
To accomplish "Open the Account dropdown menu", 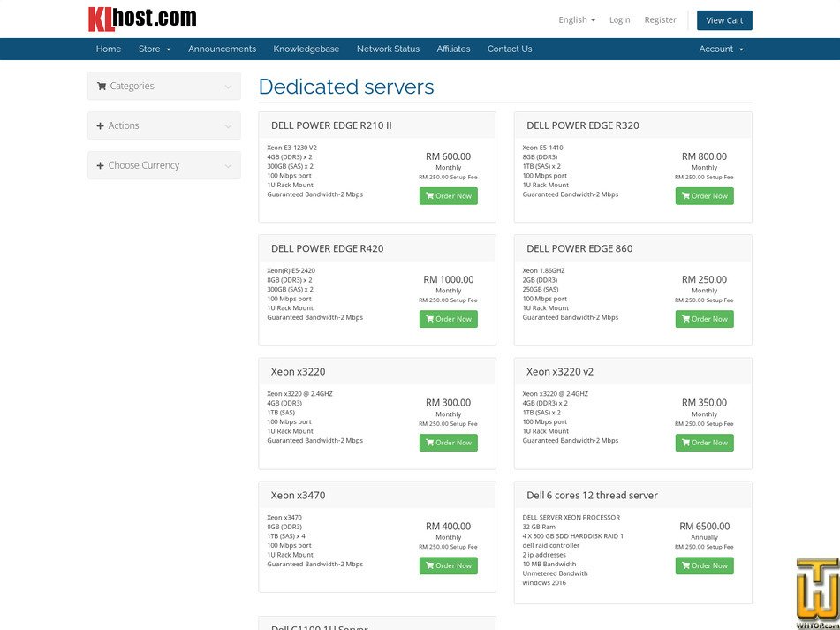I will (721, 49).
